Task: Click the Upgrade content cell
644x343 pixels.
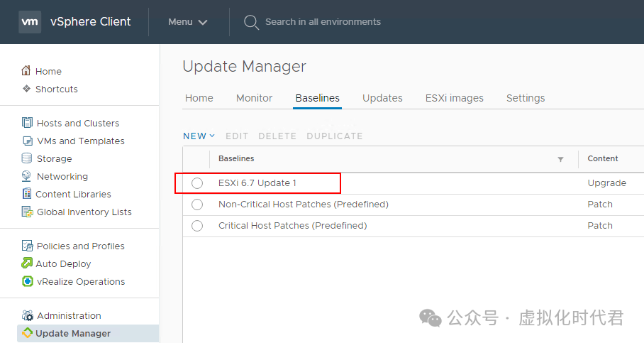Action: click(606, 183)
